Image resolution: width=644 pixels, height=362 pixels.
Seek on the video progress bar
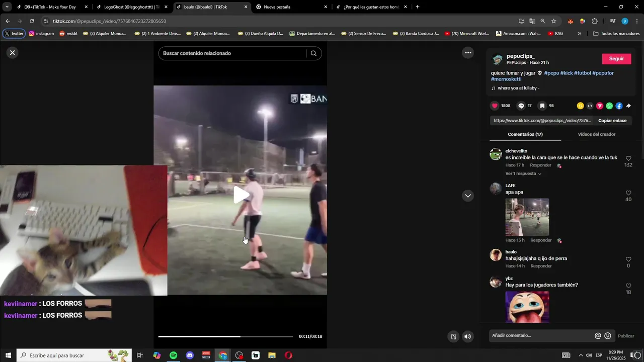tap(225, 336)
